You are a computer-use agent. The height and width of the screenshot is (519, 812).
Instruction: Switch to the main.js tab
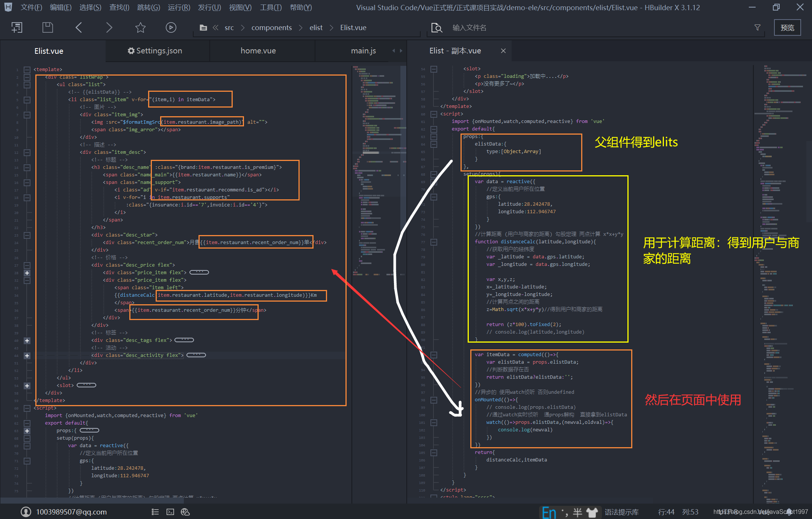pyautogui.click(x=364, y=51)
